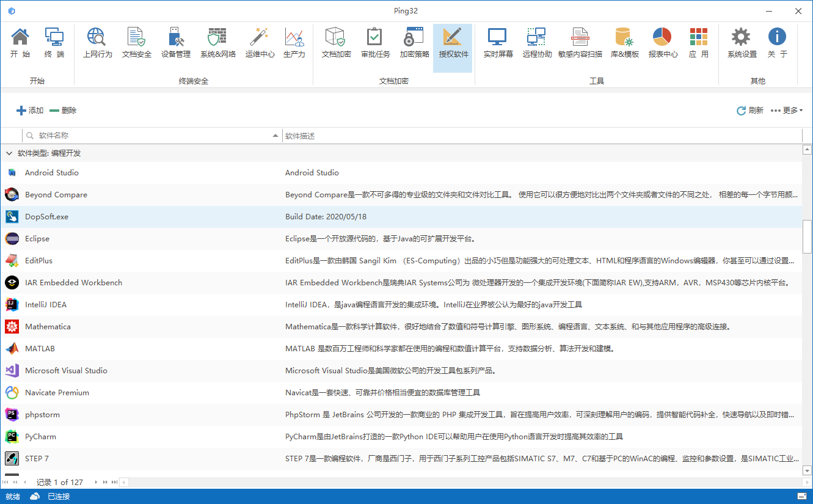Collapse the 软件类型: 编程开发 group
813x504 pixels.
[9, 153]
